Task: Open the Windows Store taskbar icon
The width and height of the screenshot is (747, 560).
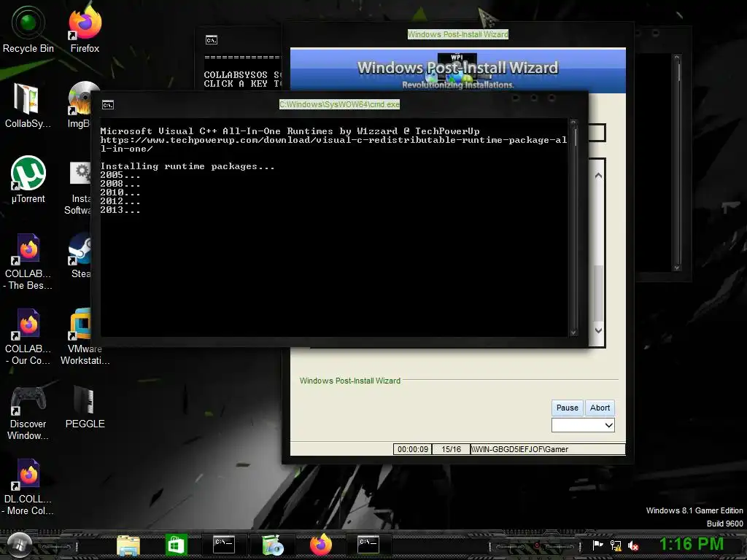Action: pyautogui.click(x=177, y=545)
